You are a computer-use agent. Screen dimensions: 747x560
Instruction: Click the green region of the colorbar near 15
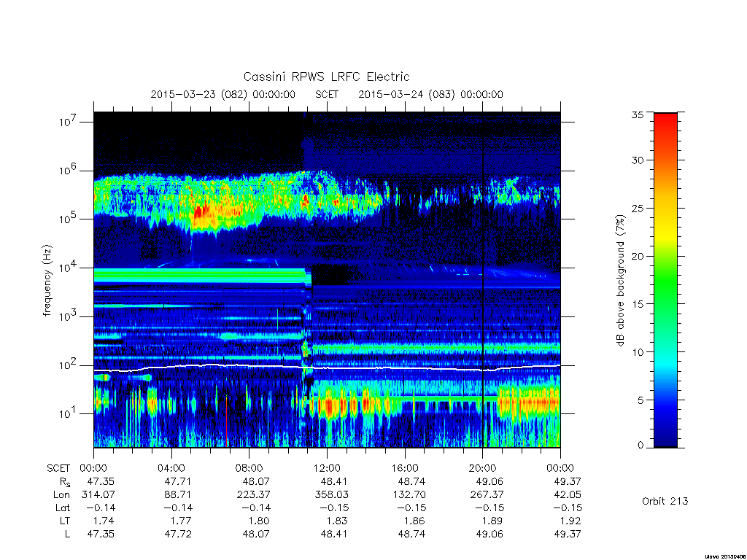point(665,303)
